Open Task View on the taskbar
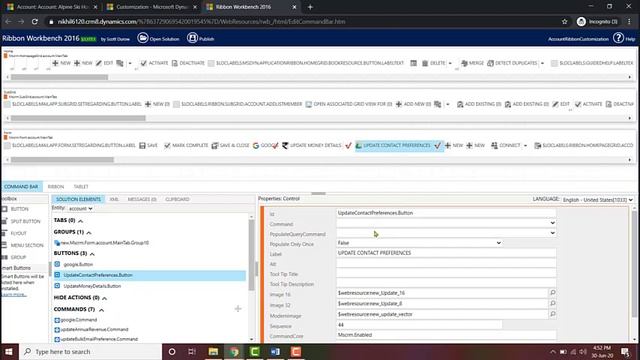640x360 pixels. point(192,351)
